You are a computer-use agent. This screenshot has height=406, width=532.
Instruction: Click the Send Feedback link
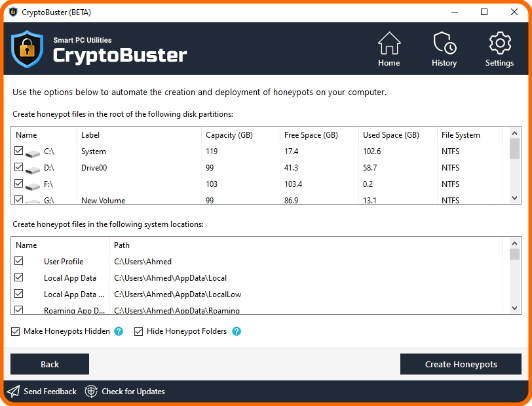[50, 392]
